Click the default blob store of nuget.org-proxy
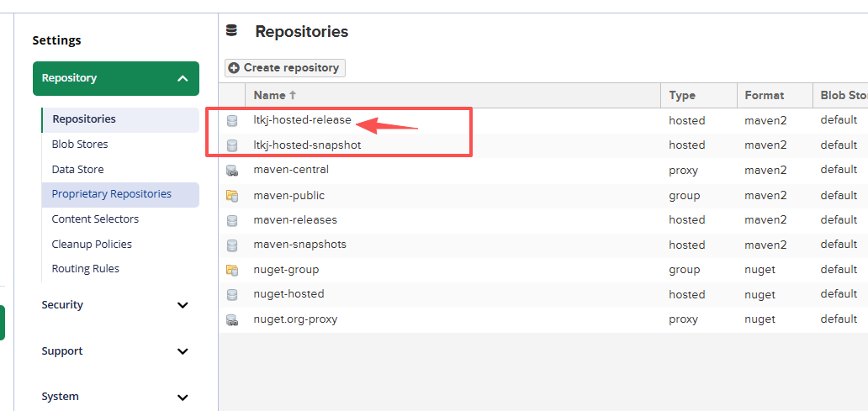This screenshot has height=411, width=868. [839, 319]
